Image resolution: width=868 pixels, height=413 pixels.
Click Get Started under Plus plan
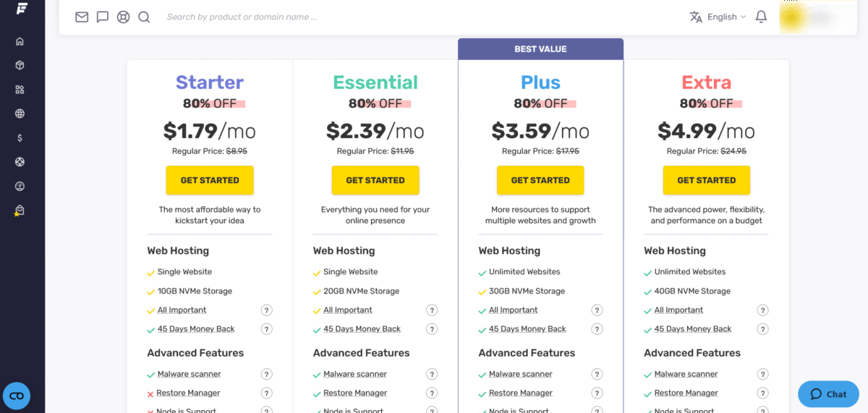coord(540,180)
